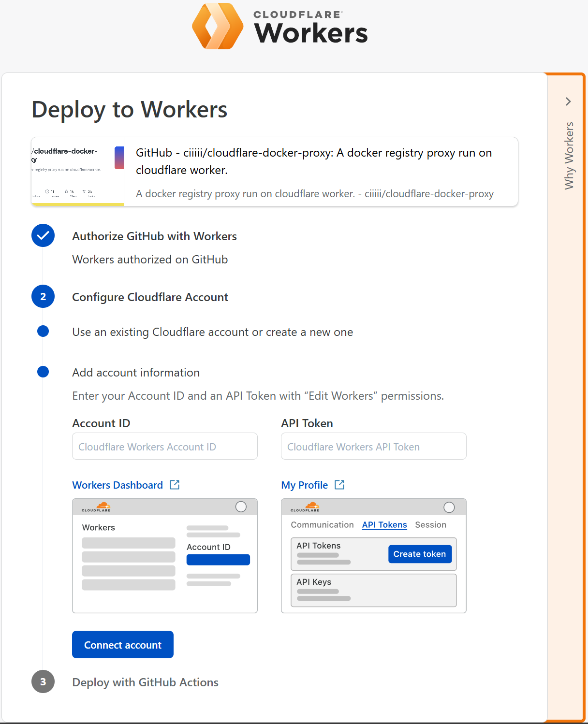Click the Workers label in dashboard illustration

coord(99,528)
